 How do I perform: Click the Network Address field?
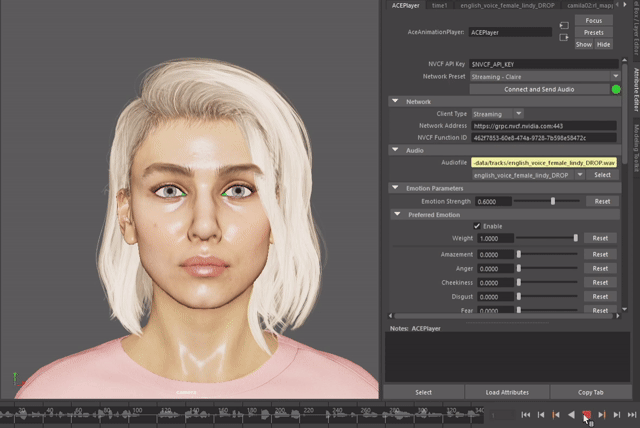click(x=544, y=126)
